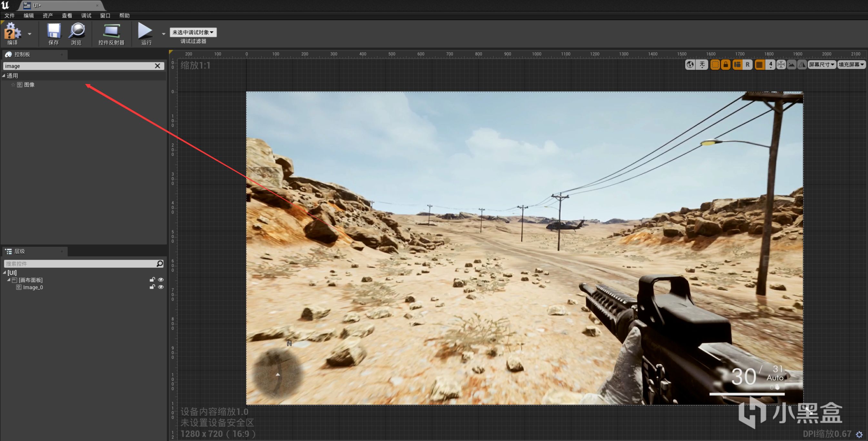Toggle the respect locks padlock button

(x=726, y=64)
